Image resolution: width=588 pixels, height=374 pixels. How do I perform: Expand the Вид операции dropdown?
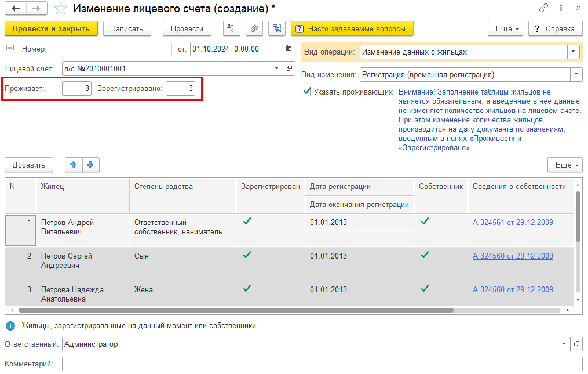coord(574,52)
